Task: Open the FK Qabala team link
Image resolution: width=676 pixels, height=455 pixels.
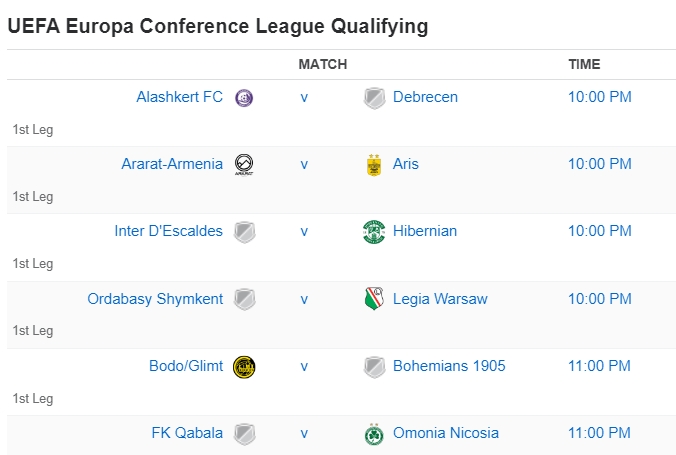Action: (187, 433)
